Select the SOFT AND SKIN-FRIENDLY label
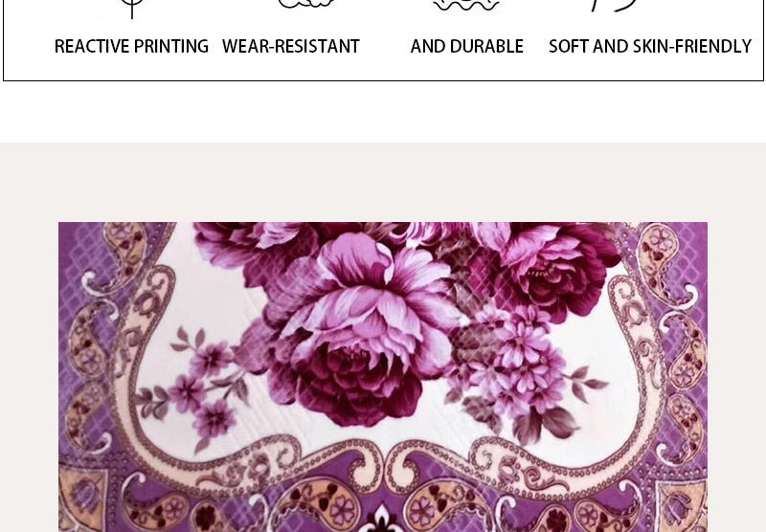The height and width of the screenshot is (532, 766). point(650,46)
